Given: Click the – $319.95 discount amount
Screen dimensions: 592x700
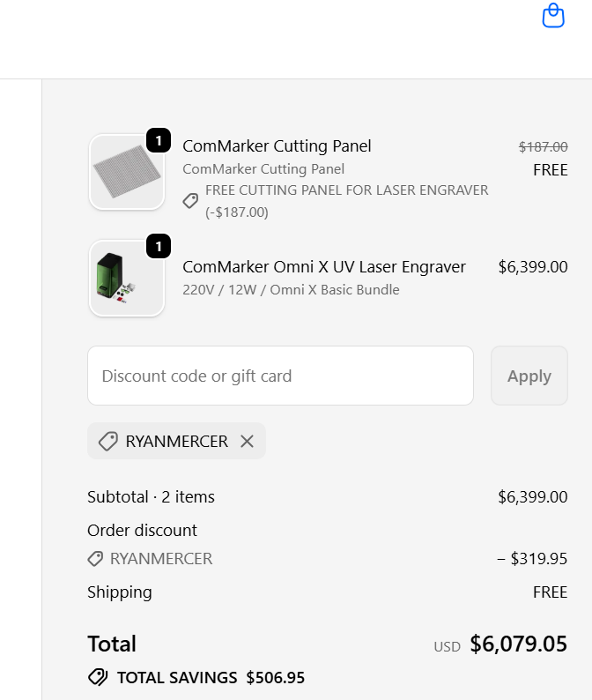Looking at the screenshot, I should tap(532, 559).
